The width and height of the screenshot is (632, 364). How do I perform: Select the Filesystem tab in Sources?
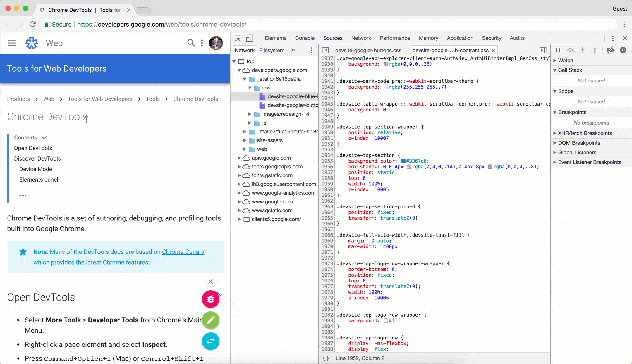coord(271,50)
